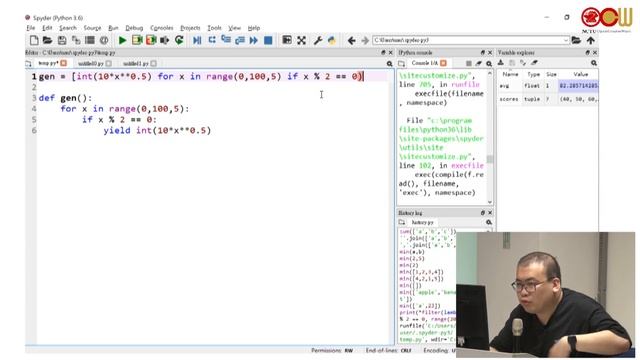Screen dimensions: 640x360
Task: Go back with the left arrow
Action: coord(351,40)
